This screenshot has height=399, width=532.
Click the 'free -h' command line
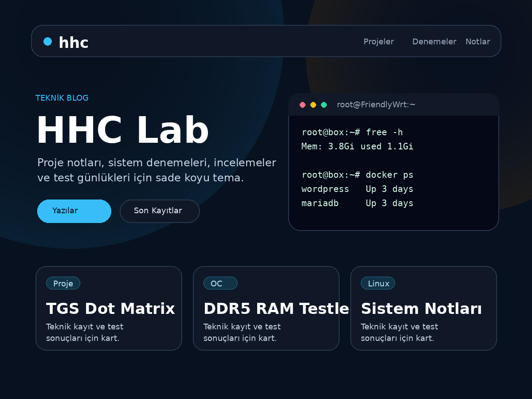[x=352, y=132]
